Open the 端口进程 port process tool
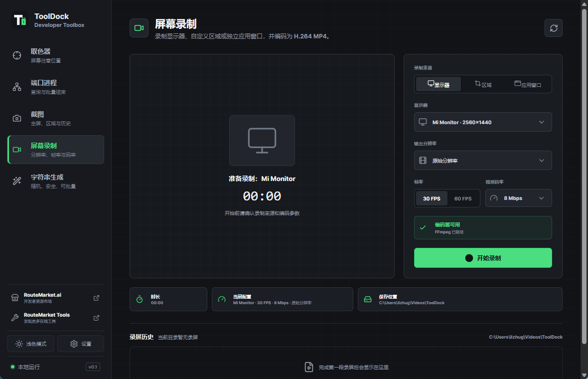This screenshot has width=588, height=379. click(x=55, y=87)
